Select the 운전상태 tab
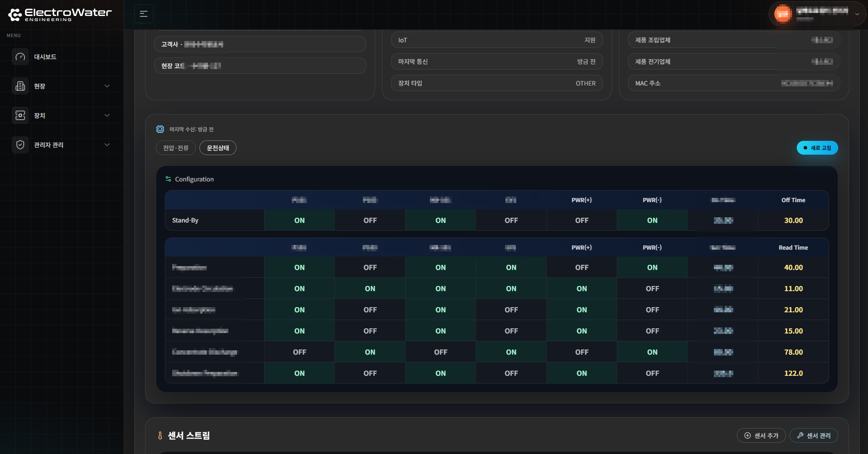Viewport: 868px width, 454px height. click(218, 148)
